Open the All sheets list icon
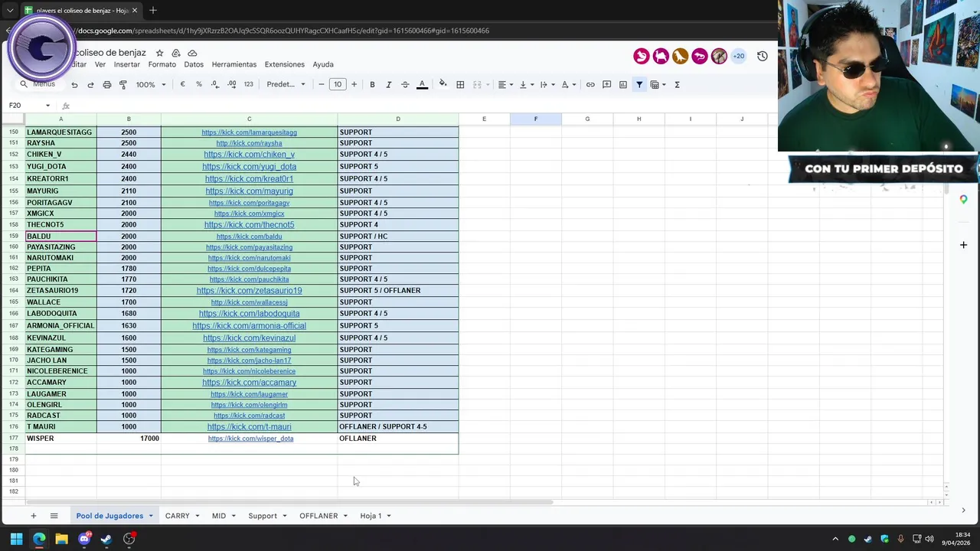The width and height of the screenshot is (980, 551). (x=54, y=516)
